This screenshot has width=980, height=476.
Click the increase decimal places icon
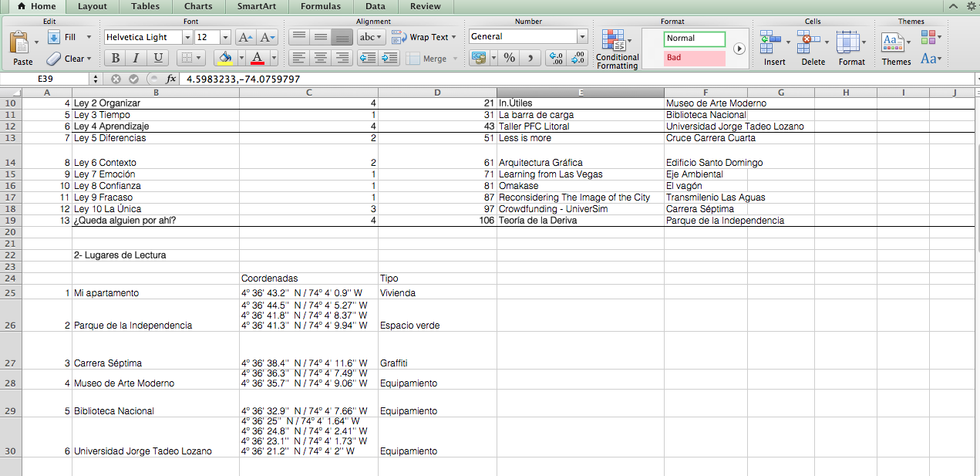[x=554, y=58]
